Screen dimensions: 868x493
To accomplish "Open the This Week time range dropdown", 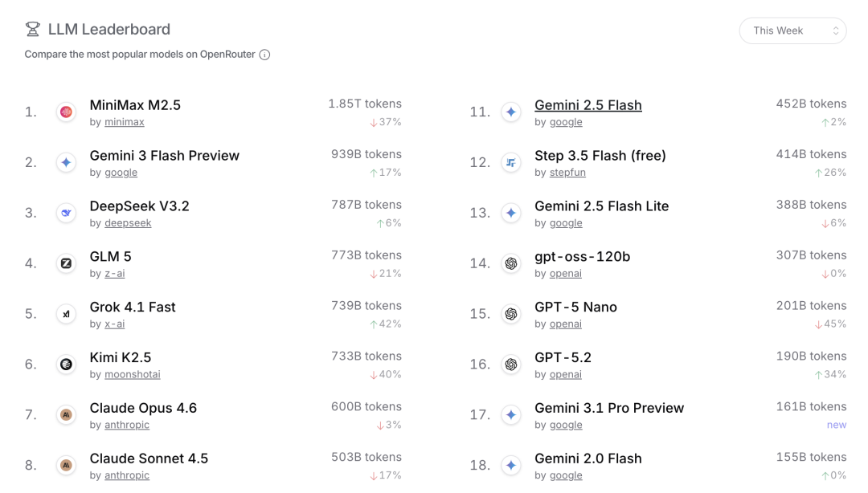I will tap(792, 31).
